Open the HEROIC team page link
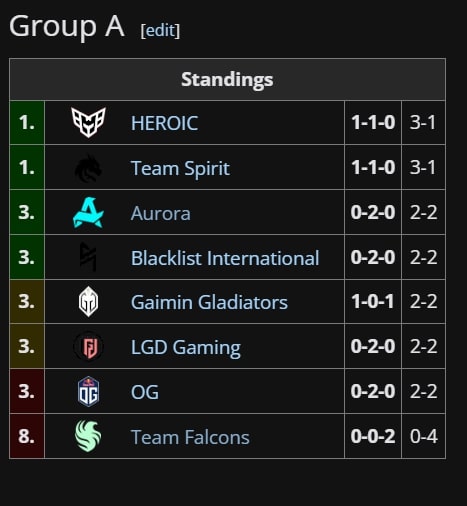The image size is (467, 506). coord(165,123)
